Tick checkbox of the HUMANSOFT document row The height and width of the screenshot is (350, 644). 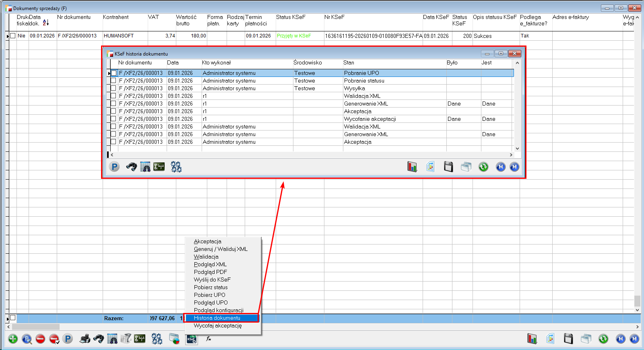click(13, 36)
